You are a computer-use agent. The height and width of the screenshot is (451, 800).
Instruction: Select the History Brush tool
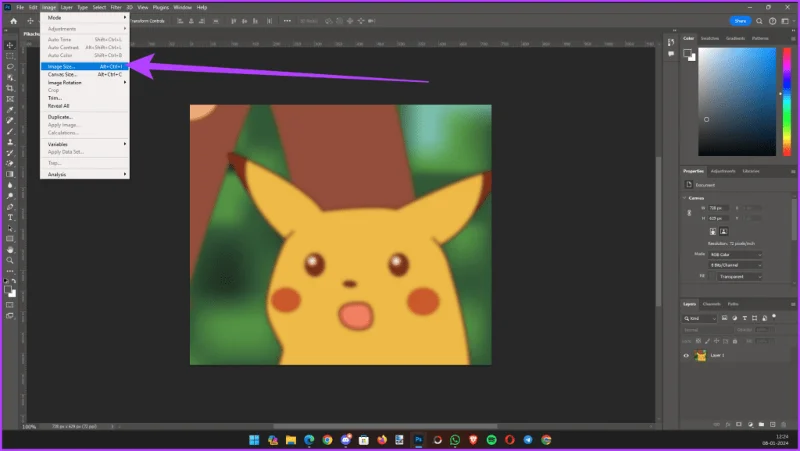[x=10, y=153]
